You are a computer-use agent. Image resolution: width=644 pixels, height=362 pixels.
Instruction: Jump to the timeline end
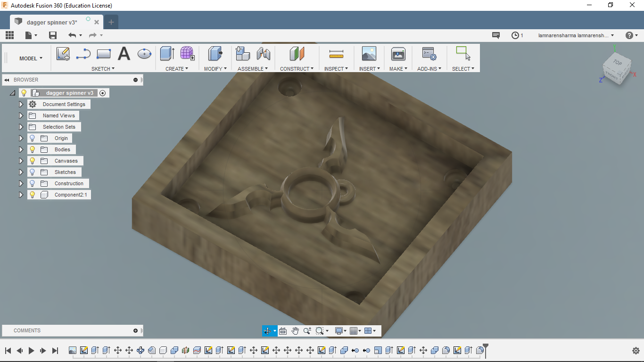click(x=55, y=351)
